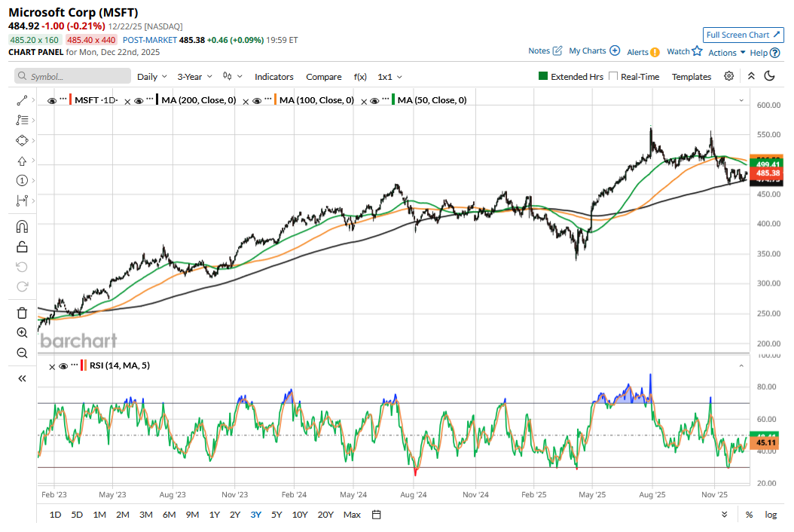Click the Full Screen Chart button
The height and width of the screenshot is (532, 794).
pyautogui.click(x=743, y=35)
